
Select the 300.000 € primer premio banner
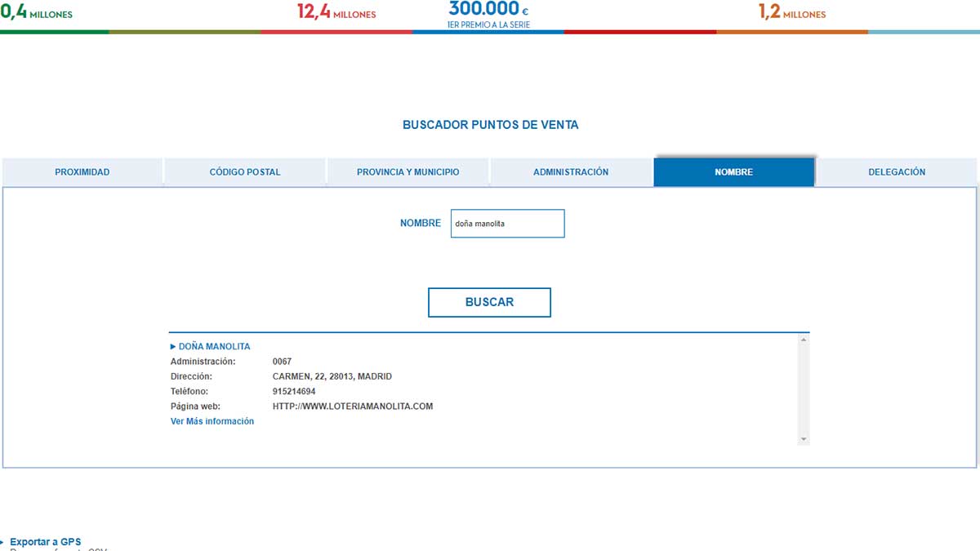click(x=488, y=14)
